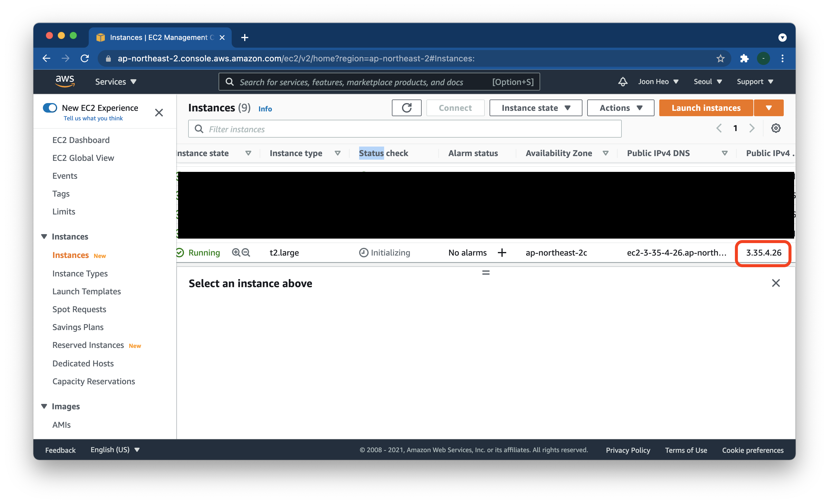Go to EC2 Dashboard
This screenshot has width=829, height=504.
[81, 140]
